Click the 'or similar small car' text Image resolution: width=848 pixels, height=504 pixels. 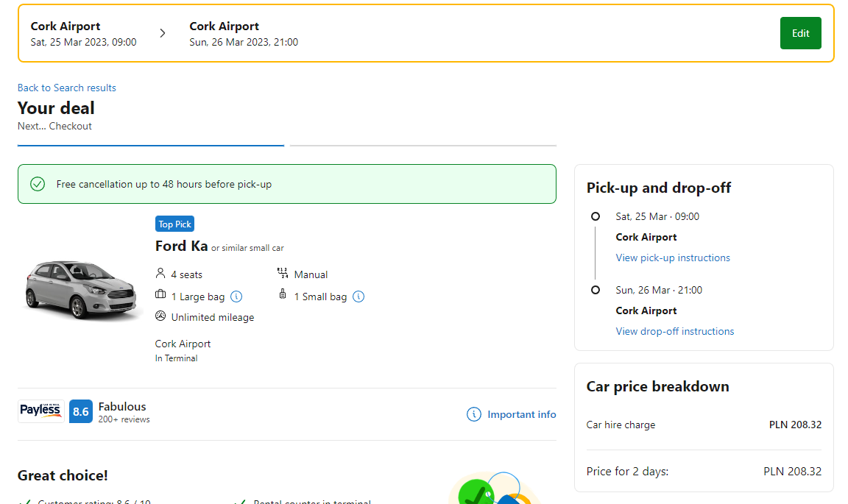[247, 248]
